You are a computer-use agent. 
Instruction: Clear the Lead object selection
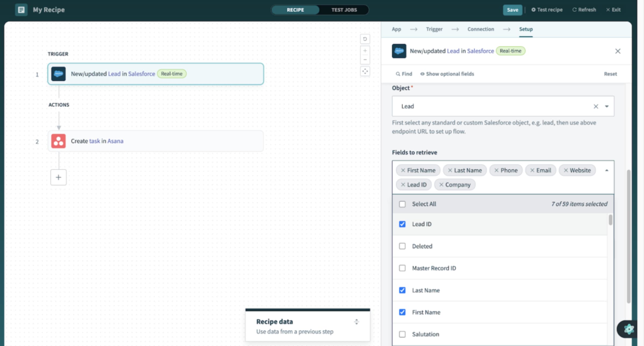click(x=596, y=106)
